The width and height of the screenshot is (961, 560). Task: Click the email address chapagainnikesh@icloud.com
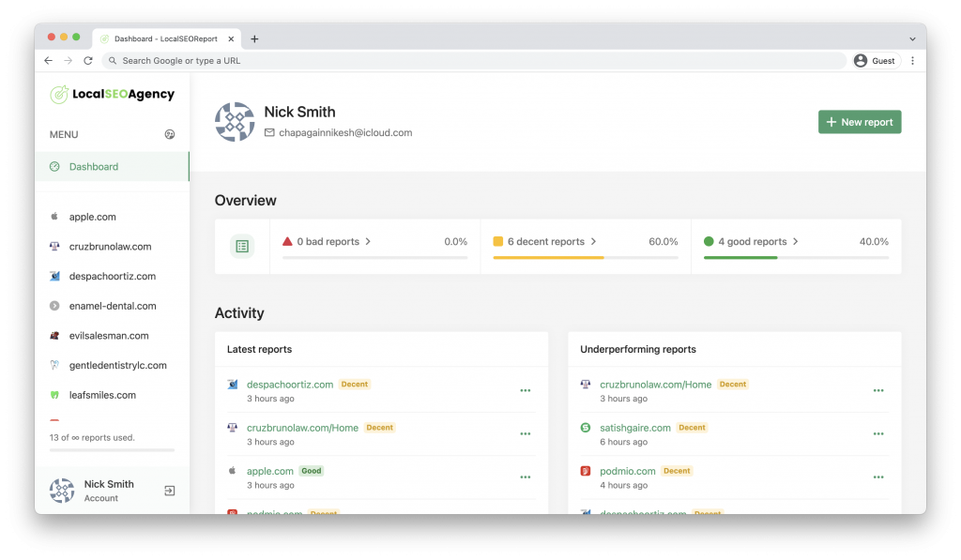345,132
